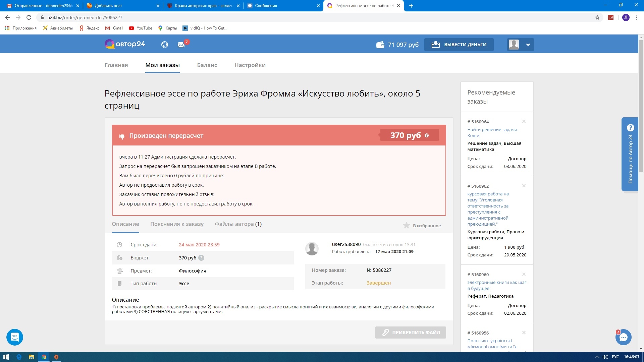This screenshot has height=362, width=644.
Task: Open the mail envelope messages icon
Action: [181, 45]
